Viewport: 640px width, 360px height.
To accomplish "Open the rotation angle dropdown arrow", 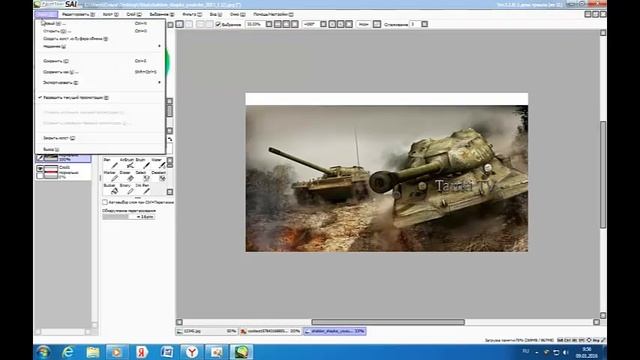I will tap(323, 24).
